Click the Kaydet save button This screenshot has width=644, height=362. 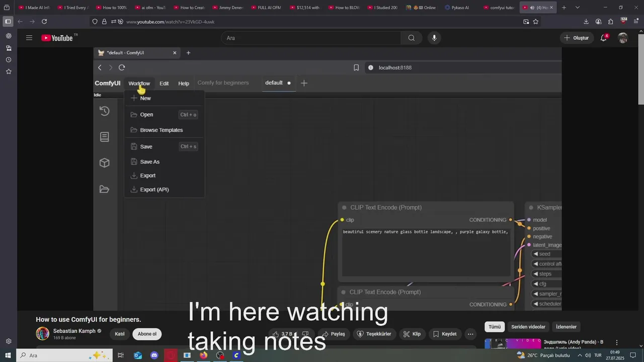click(445, 334)
